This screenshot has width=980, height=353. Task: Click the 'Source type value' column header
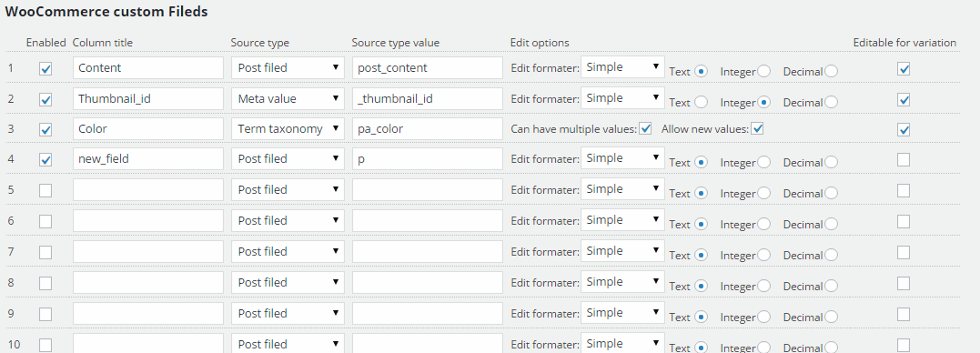(x=396, y=43)
